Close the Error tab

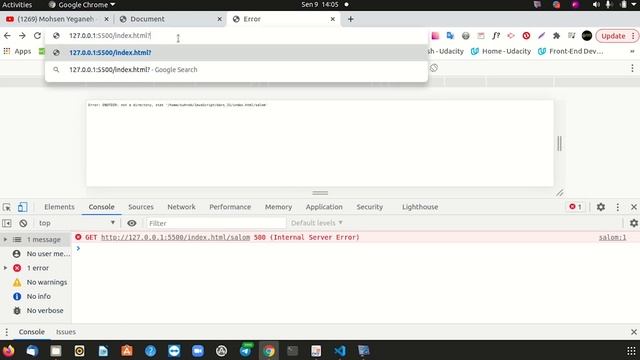333,19
